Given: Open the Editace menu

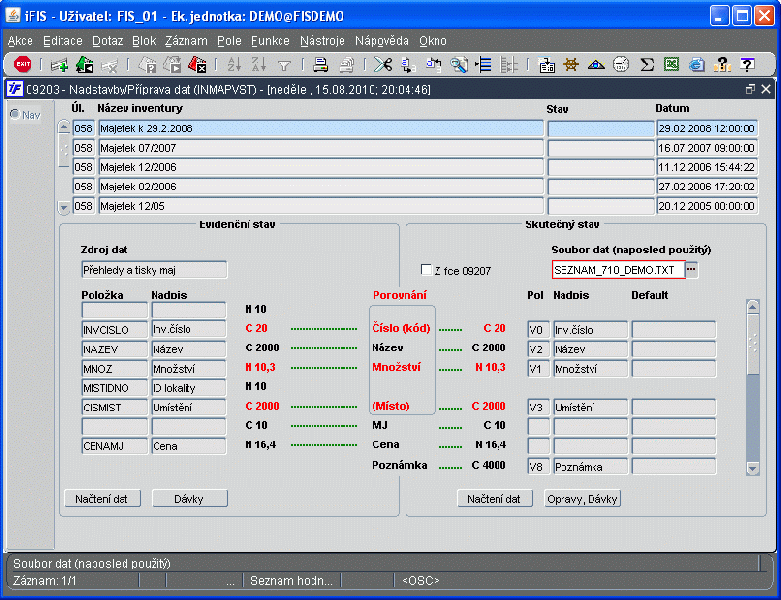Looking at the screenshot, I should (x=63, y=41).
